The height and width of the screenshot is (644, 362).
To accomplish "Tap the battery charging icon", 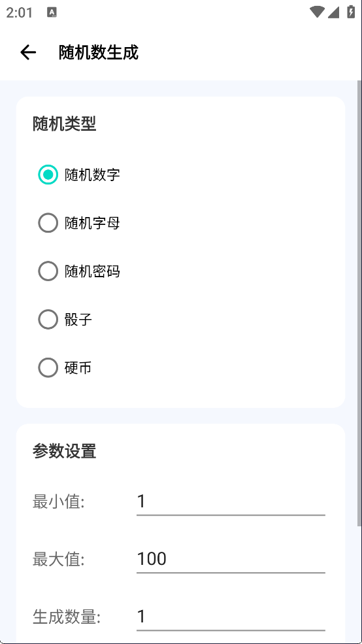I will 350,12.
